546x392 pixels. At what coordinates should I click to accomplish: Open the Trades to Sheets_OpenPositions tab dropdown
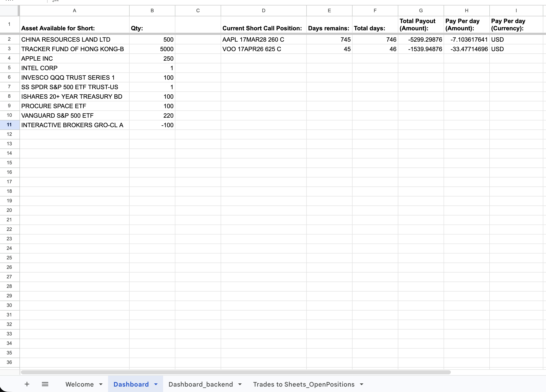coord(362,384)
